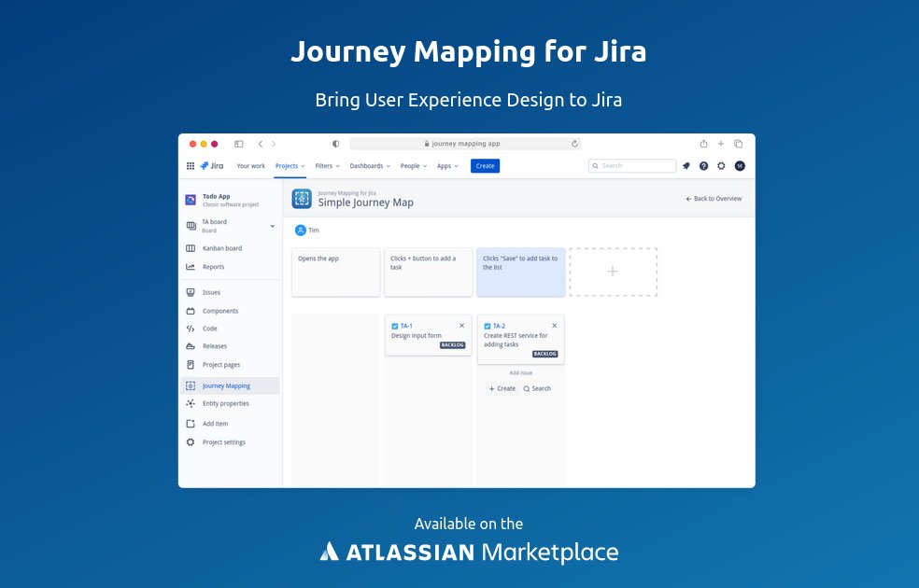The image size is (919, 588).
Task: Click the Todo App project avatar
Action: pos(191,200)
